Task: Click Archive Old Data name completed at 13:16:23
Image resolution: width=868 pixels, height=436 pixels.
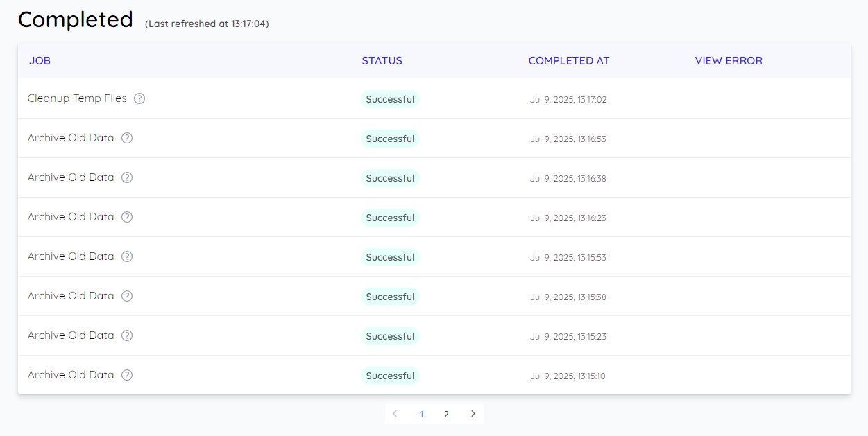Action: point(71,217)
